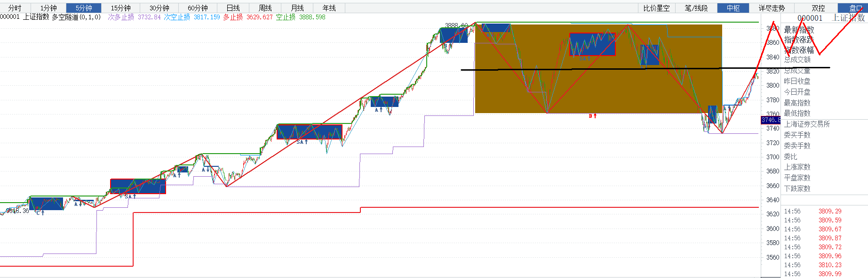Switch to the 日线 daily chart
The width and height of the screenshot is (868, 278).
(x=233, y=8)
